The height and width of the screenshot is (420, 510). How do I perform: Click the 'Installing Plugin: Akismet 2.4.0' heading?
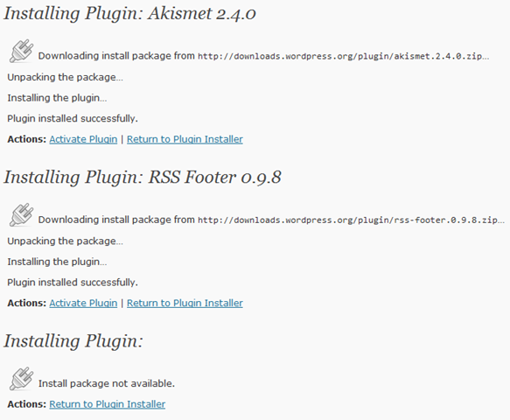tap(129, 14)
